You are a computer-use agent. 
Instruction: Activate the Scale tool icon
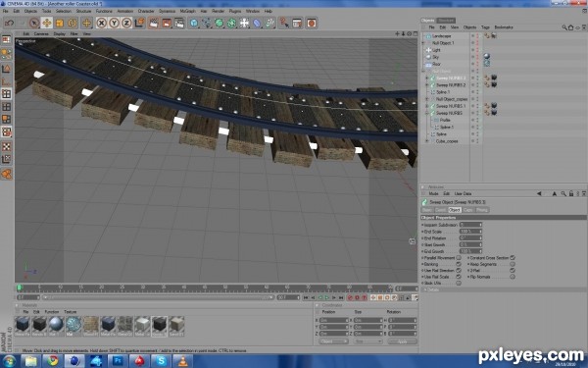click(x=59, y=23)
